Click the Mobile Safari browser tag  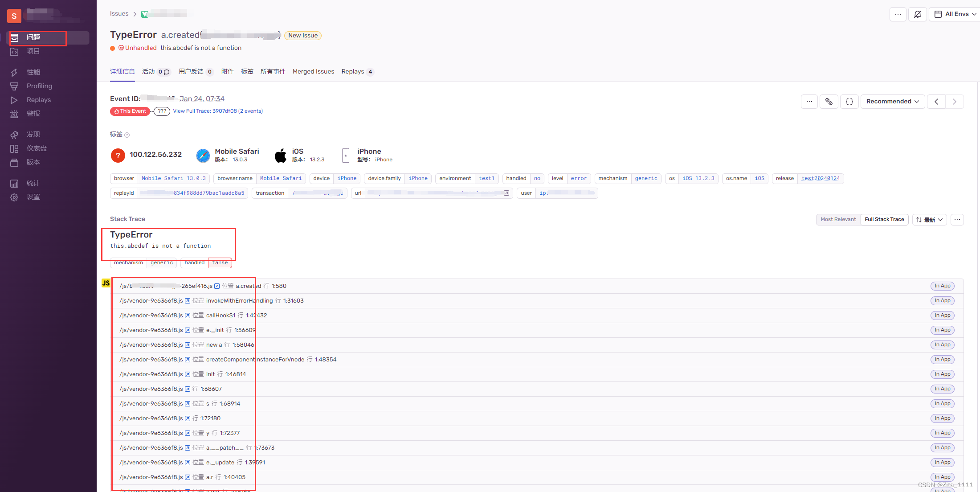tap(173, 178)
